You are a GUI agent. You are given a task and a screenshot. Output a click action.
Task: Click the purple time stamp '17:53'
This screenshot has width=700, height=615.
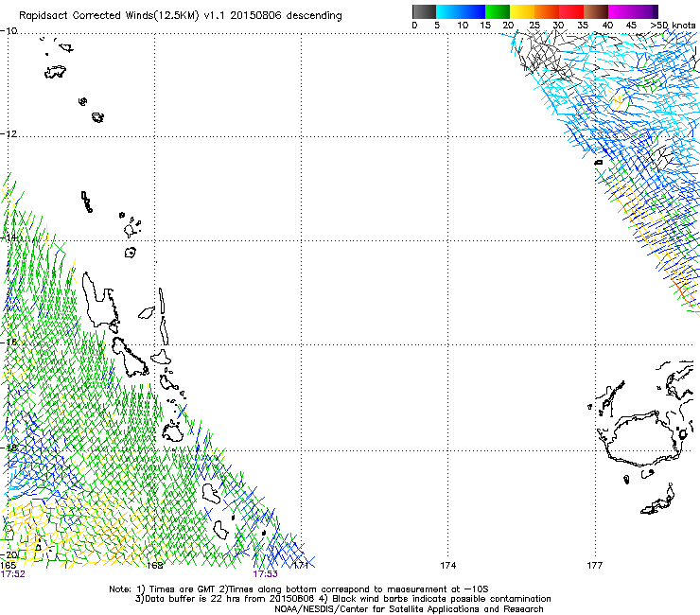(265, 574)
